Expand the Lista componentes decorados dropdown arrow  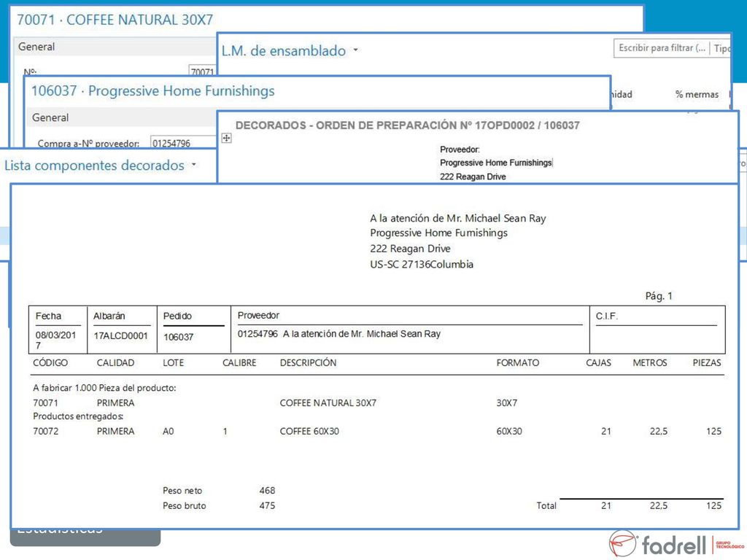194,165
